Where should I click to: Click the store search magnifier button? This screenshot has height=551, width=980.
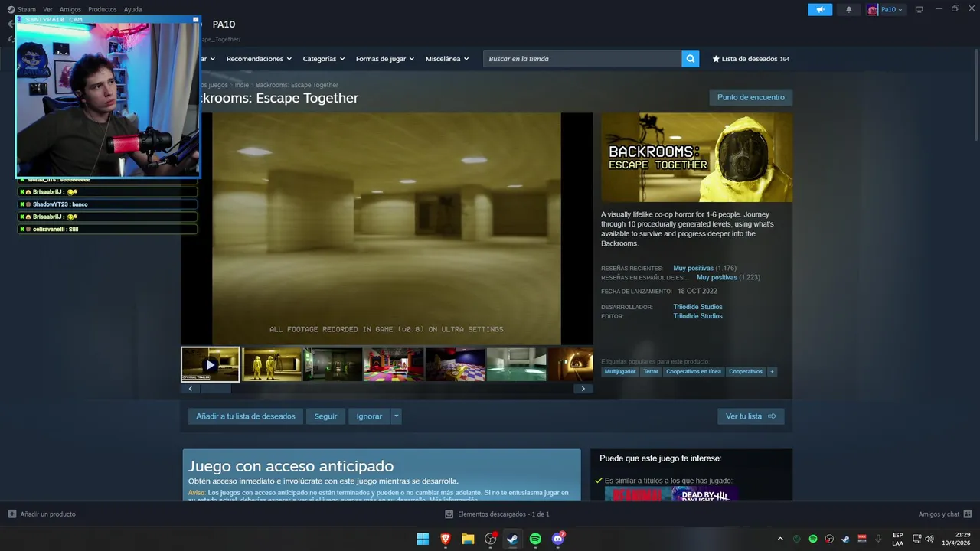pyautogui.click(x=691, y=59)
